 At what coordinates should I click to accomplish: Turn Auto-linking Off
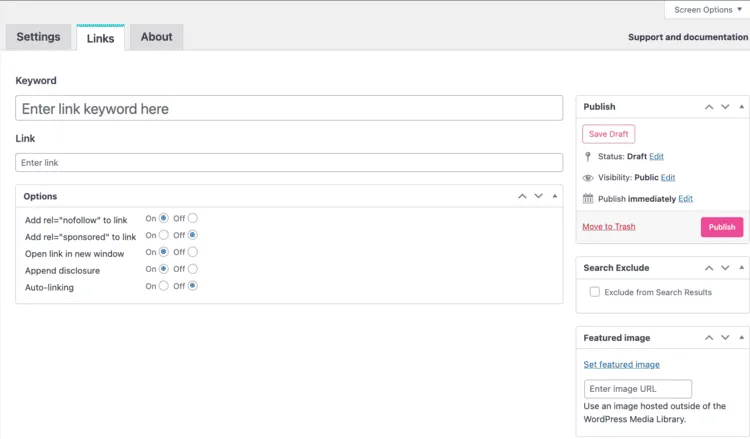coord(192,285)
